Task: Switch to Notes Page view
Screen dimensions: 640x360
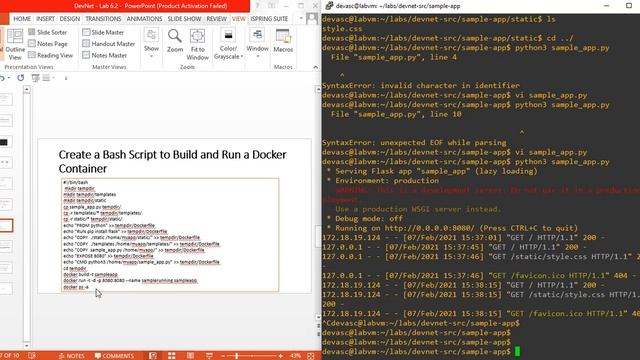Action: [48, 44]
